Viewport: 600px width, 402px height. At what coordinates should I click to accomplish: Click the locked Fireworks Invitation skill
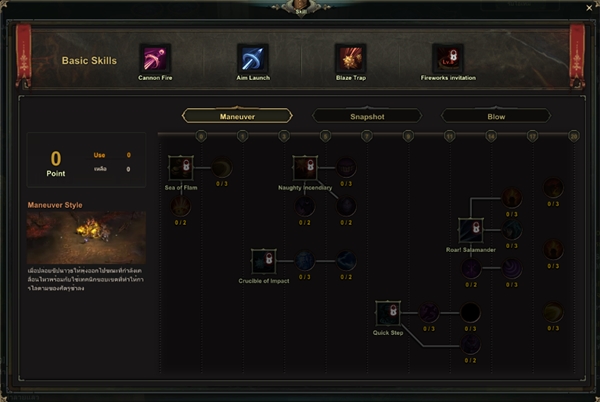[448, 59]
